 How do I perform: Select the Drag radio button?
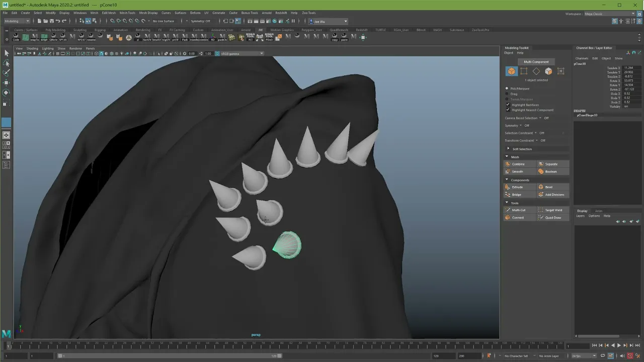pos(507,94)
